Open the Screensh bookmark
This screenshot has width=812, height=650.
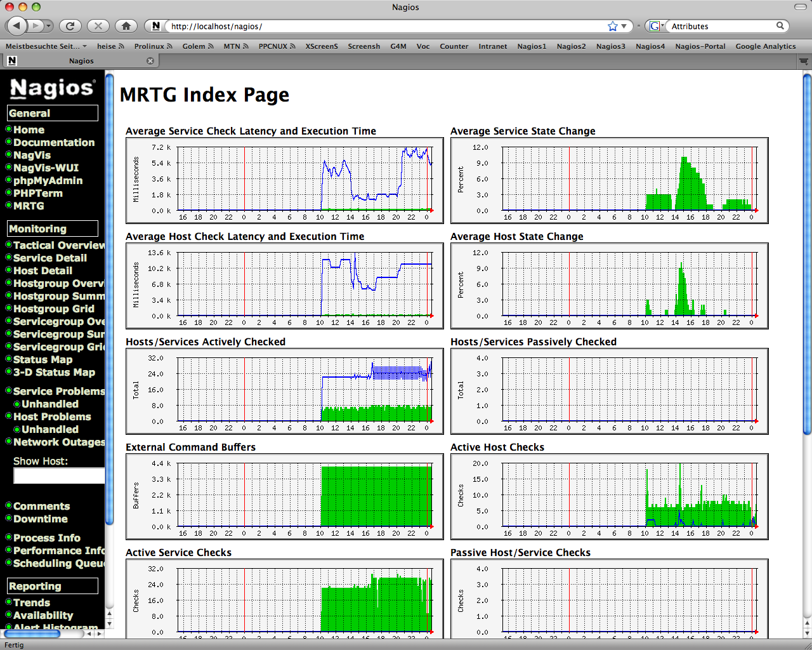pos(364,46)
